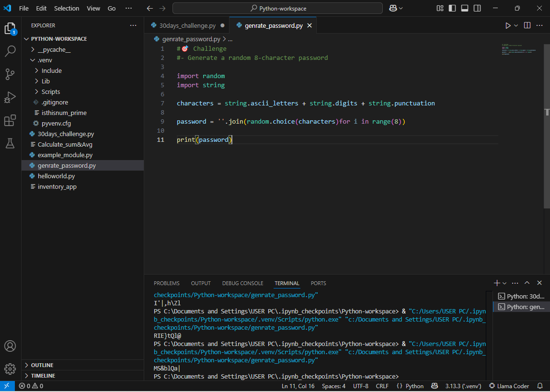Close the terminal panel
Viewport: 550px width, 392px height.
pos(539,283)
